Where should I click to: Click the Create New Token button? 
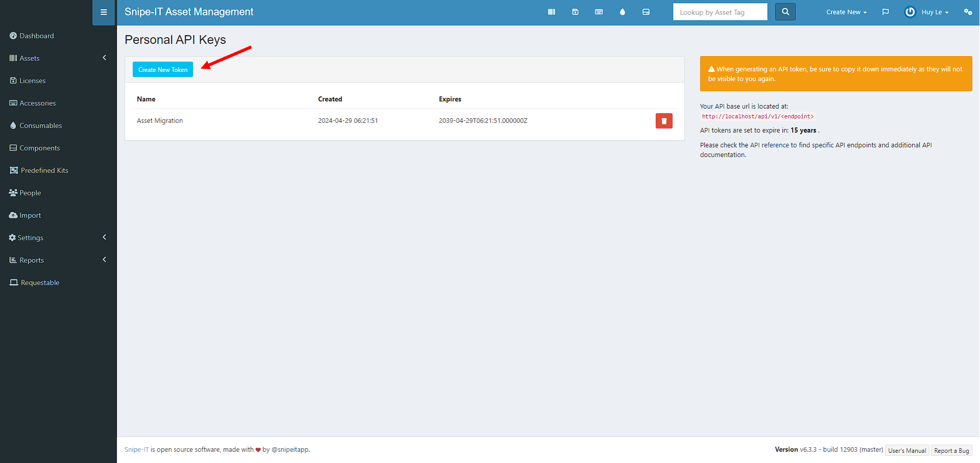[x=163, y=69]
